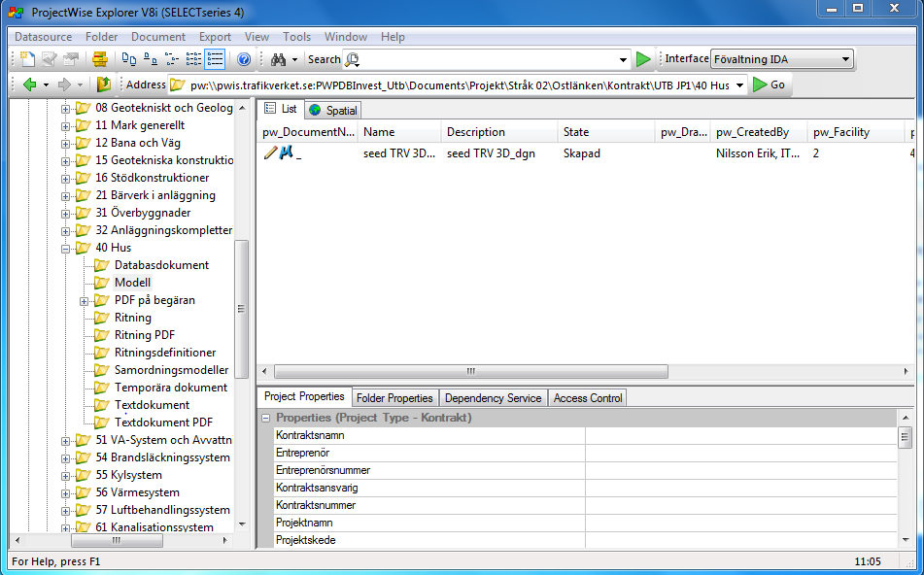Viewport: 924px width, 575px height.
Task: Collapse the Properties (Project Type - Kontrakt) section
Action: click(266, 418)
